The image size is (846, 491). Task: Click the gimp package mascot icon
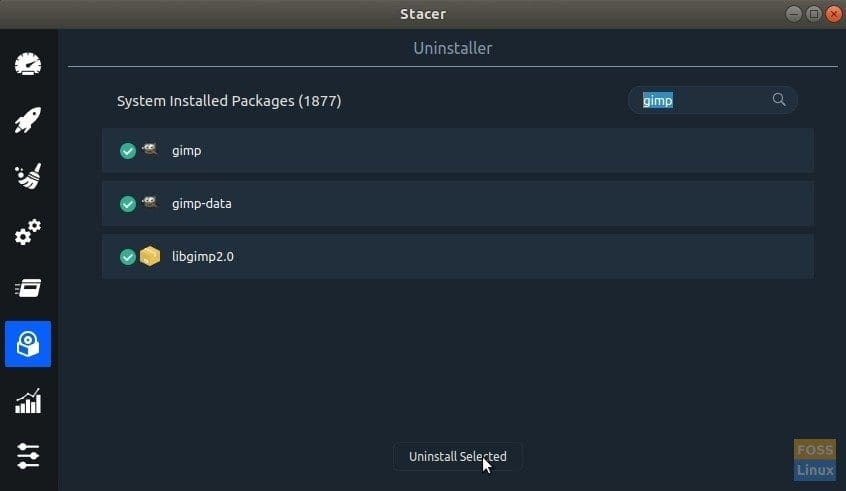pos(149,149)
